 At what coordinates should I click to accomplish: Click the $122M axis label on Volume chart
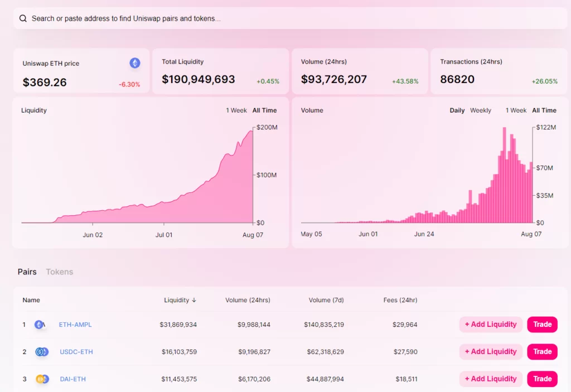(546, 128)
